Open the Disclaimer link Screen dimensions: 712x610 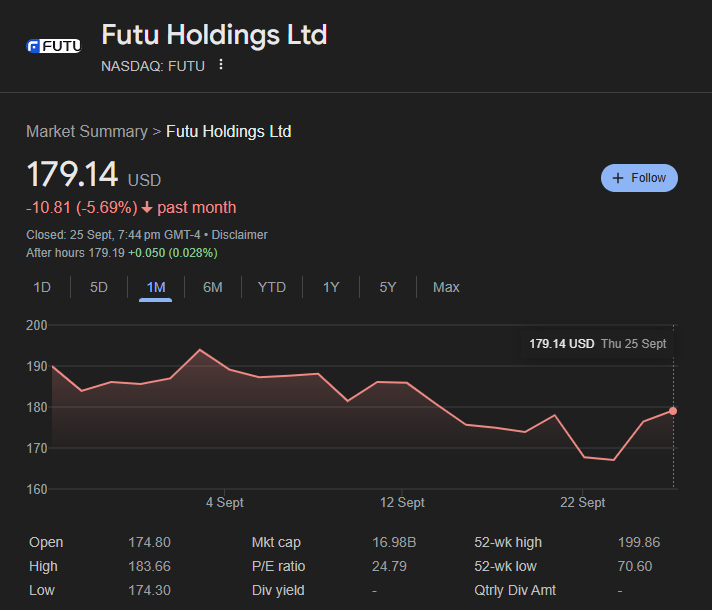point(239,235)
